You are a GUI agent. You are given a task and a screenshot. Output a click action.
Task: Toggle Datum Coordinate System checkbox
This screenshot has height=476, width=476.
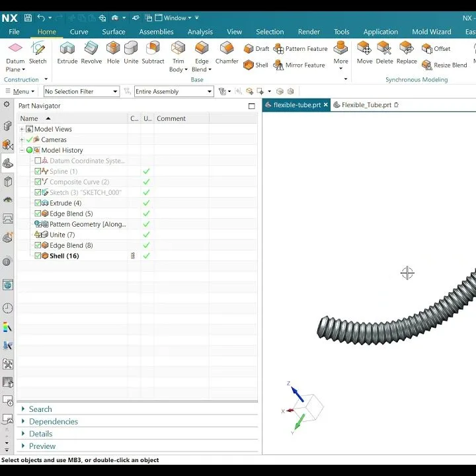click(x=38, y=161)
